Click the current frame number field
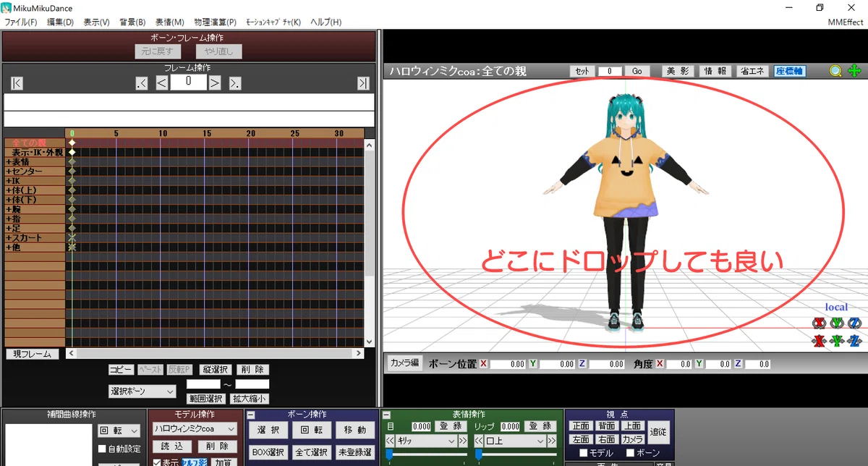This screenshot has height=466, width=868. click(x=188, y=82)
